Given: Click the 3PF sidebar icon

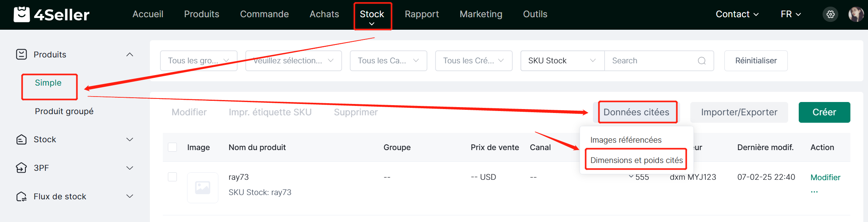Looking at the screenshot, I should click(22, 168).
